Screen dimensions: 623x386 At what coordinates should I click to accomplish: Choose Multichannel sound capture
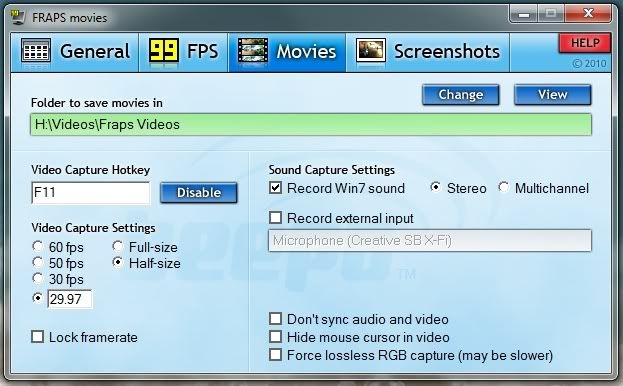(503, 187)
